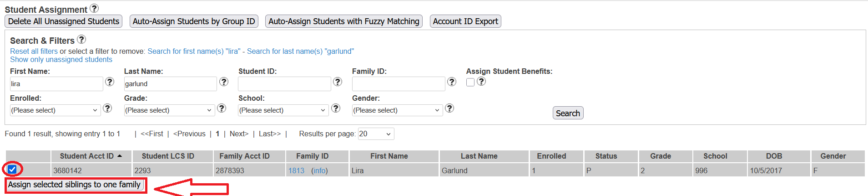Screen dimensions: 868x196
Task: Uncheck the Lira Garlund row checkbox
Action: point(12,170)
